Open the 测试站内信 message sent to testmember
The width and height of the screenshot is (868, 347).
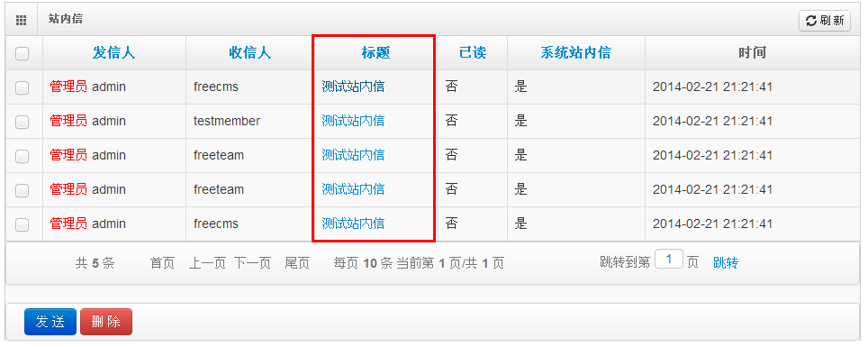[x=353, y=121]
